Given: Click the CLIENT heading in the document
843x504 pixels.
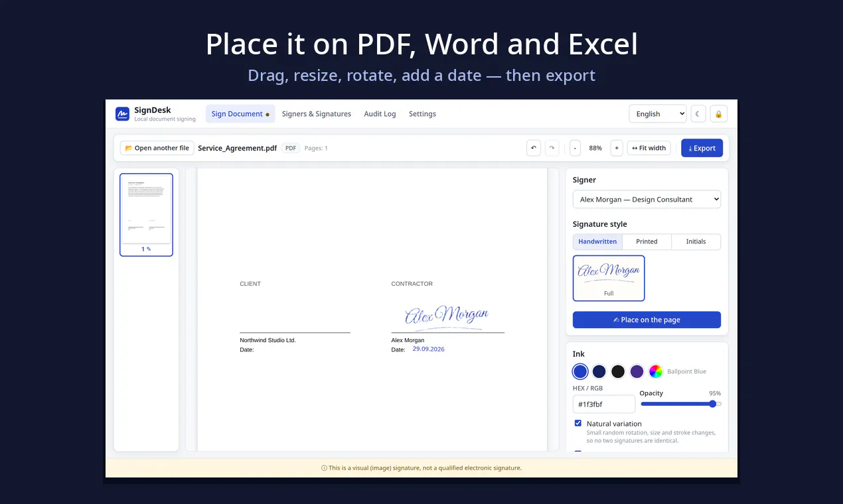Looking at the screenshot, I should click(x=250, y=284).
